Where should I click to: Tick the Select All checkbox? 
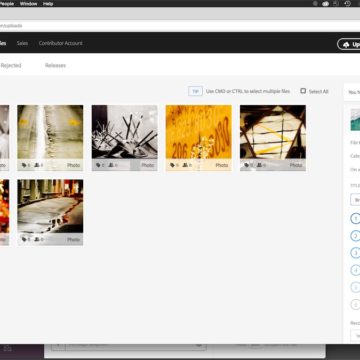303,91
